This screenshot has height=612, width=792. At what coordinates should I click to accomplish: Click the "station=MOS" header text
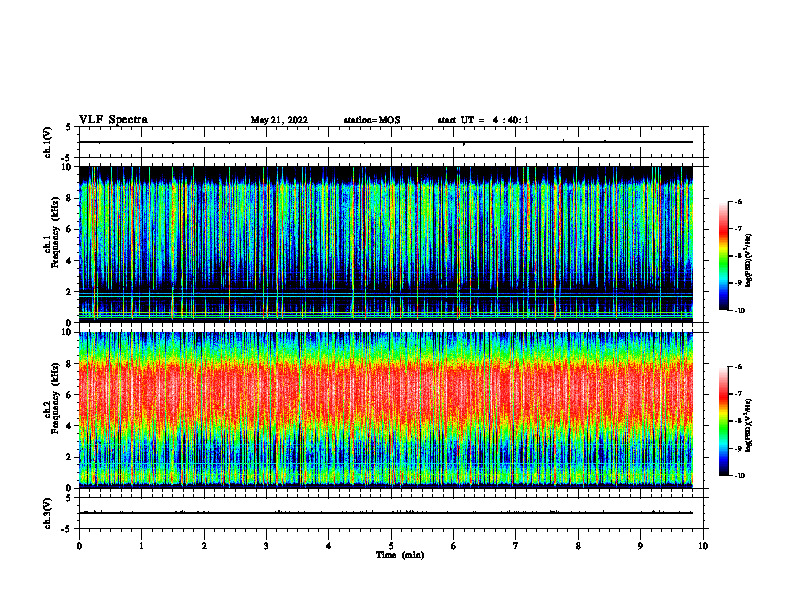point(372,120)
